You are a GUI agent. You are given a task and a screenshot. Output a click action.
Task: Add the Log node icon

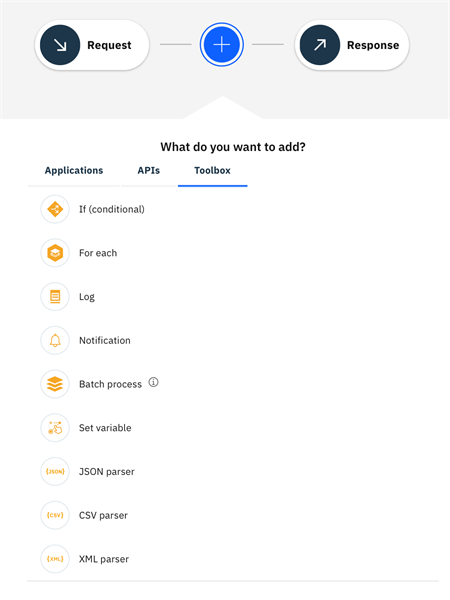[x=55, y=297]
